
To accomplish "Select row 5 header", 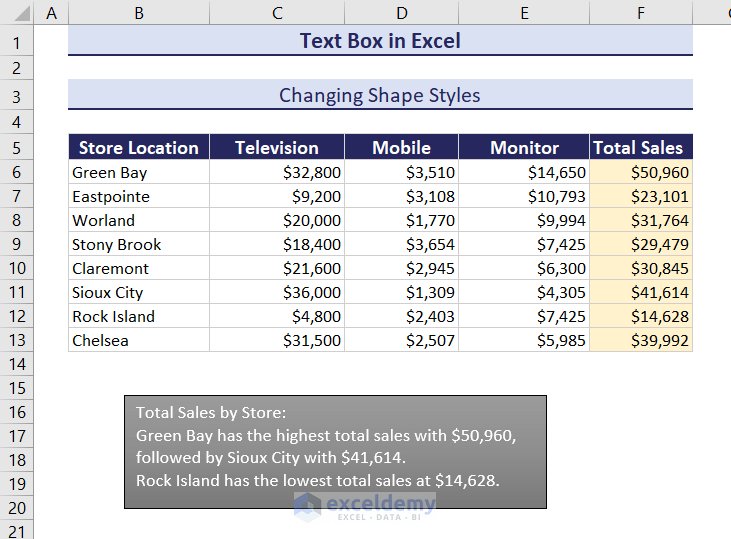I will point(17,148).
